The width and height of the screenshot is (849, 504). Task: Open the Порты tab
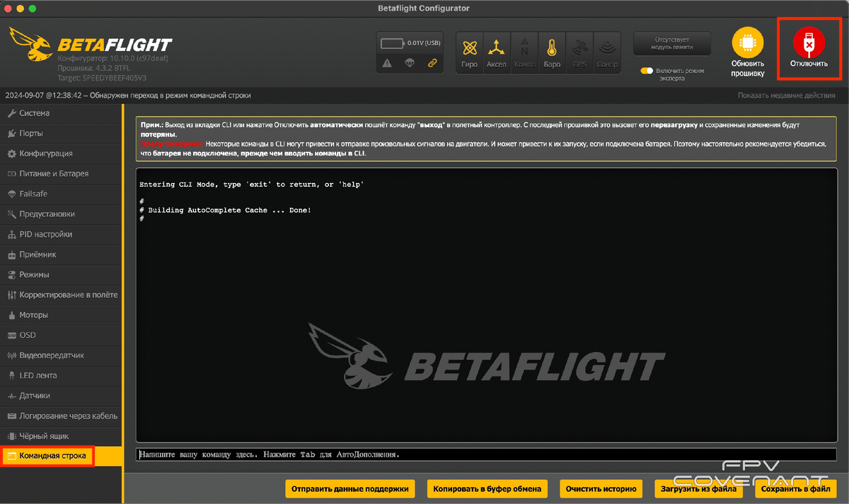point(62,133)
